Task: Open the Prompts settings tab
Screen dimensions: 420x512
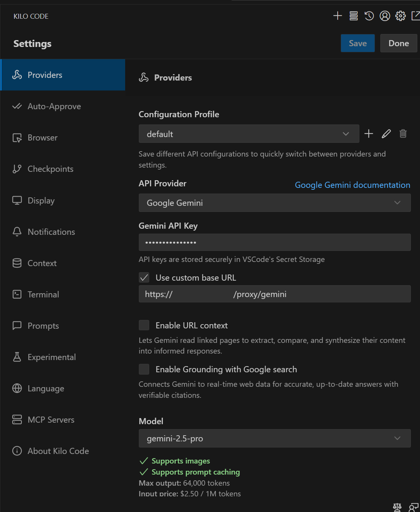Action: (63, 326)
